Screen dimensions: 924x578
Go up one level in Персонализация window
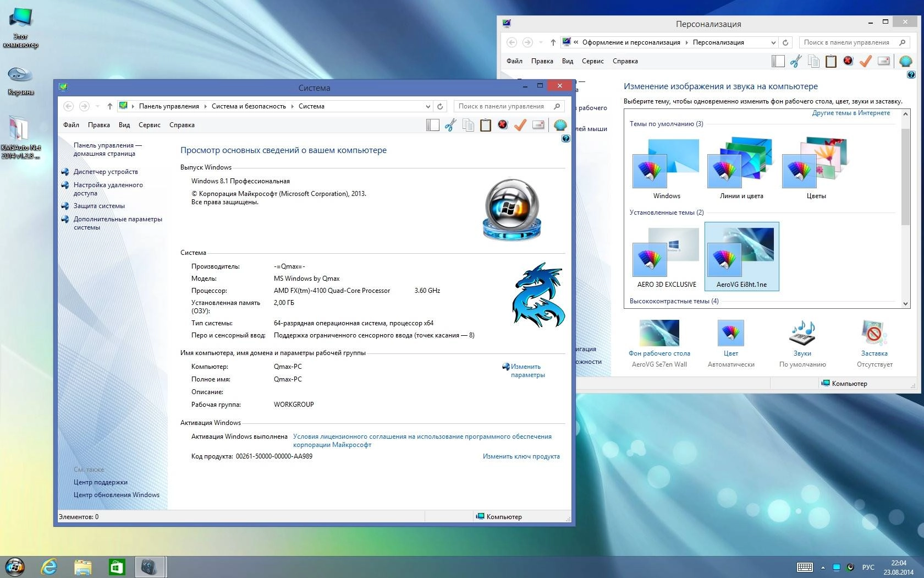pyautogui.click(x=553, y=42)
